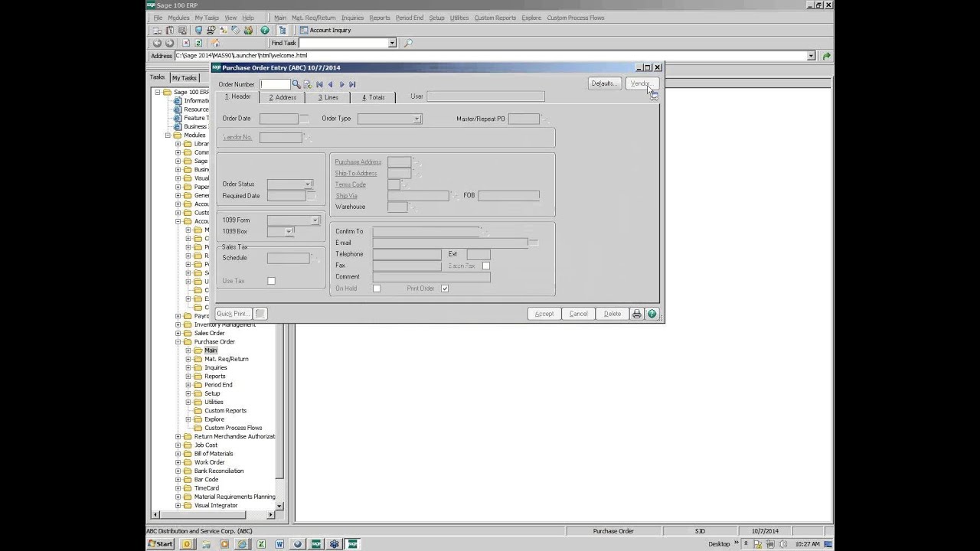Click the icon next to Quick Print
Screen dimensions: 980x551
(x=260, y=314)
